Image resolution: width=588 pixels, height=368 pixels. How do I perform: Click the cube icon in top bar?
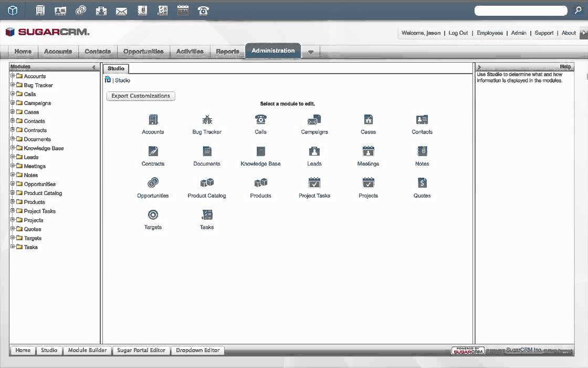point(13,11)
